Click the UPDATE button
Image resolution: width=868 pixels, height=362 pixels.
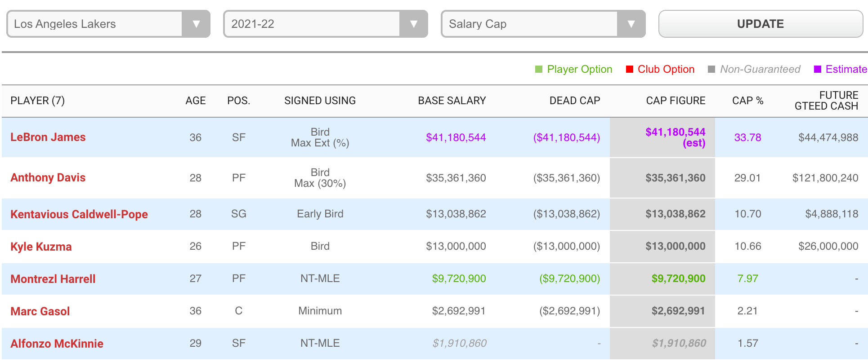click(x=761, y=24)
